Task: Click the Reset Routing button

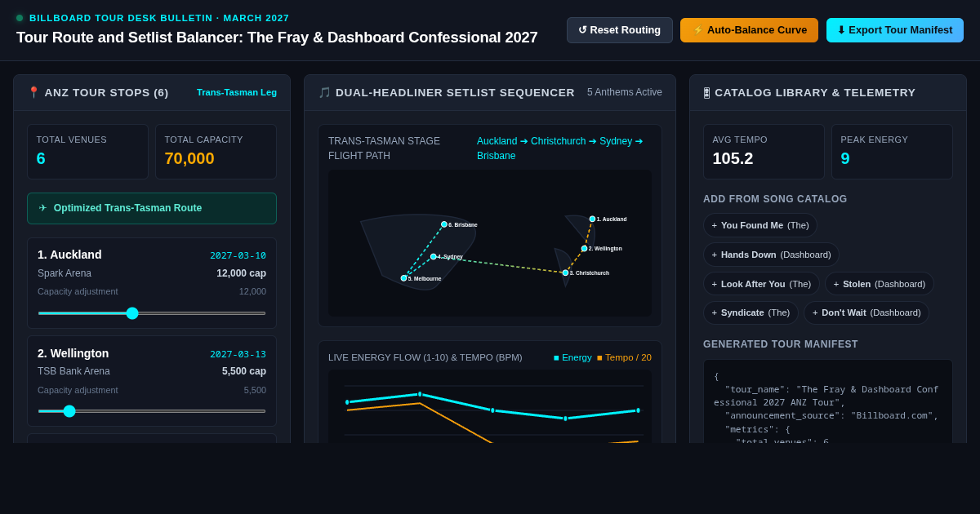Action: pyautogui.click(x=620, y=30)
